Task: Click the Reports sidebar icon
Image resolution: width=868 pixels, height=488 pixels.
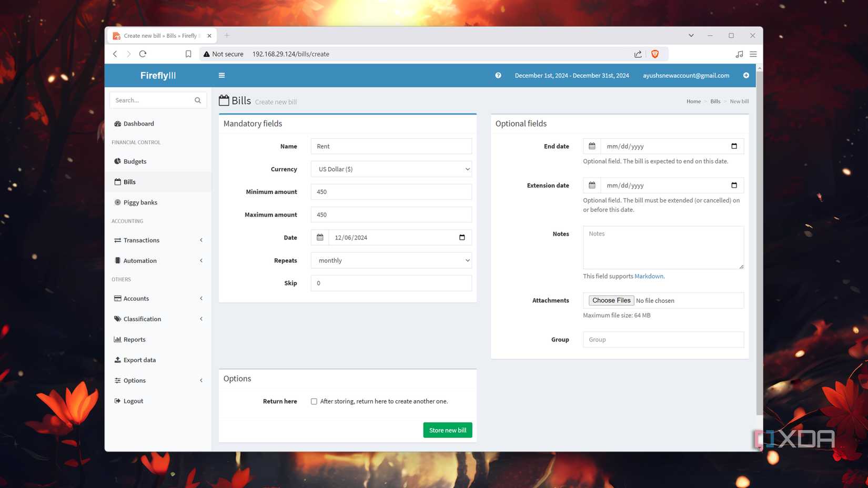Action: (117, 339)
